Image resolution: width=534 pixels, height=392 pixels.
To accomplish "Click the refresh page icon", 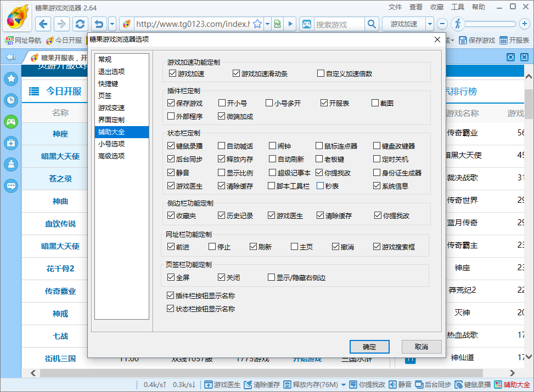I will tap(80, 24).
